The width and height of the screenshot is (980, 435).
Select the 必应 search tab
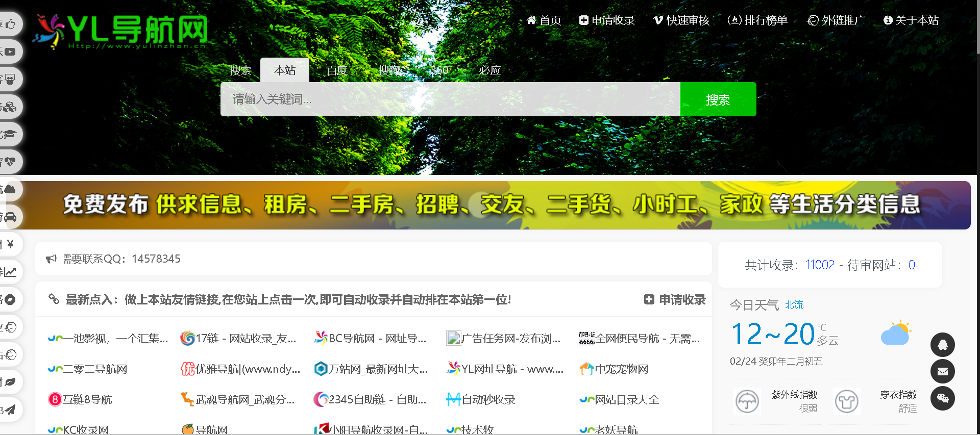click(x=489, y=70)
